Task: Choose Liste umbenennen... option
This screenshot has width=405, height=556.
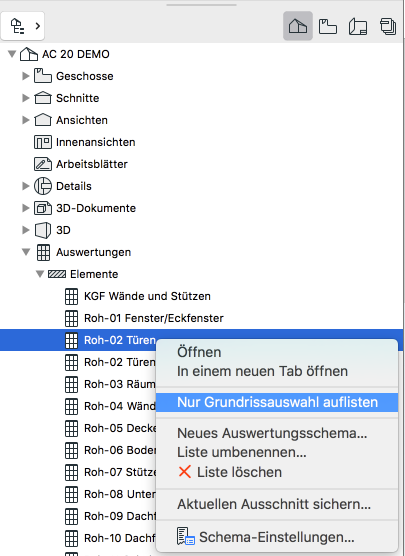Action: pos(242,452)
